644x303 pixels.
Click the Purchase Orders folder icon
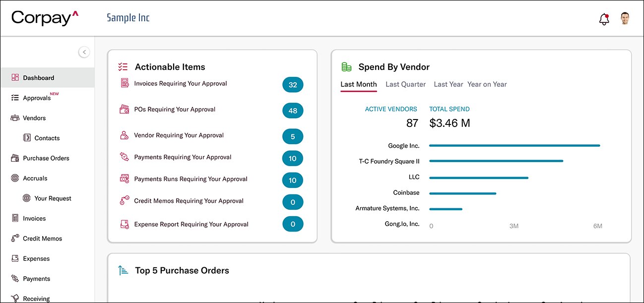14,158
